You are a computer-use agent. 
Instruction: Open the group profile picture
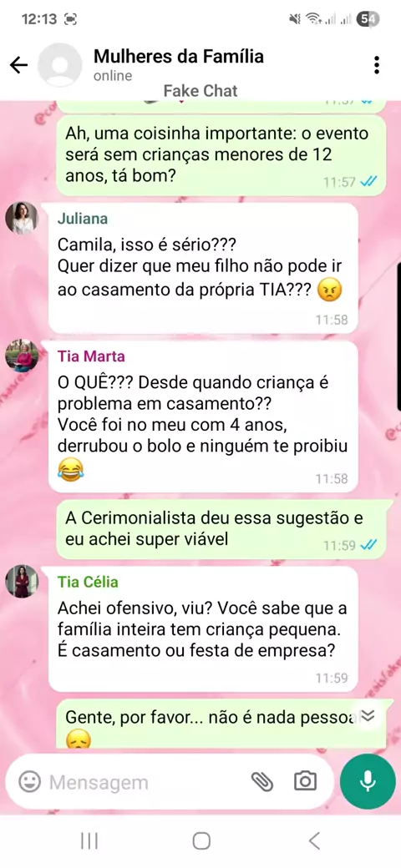[x=60, y=65]
